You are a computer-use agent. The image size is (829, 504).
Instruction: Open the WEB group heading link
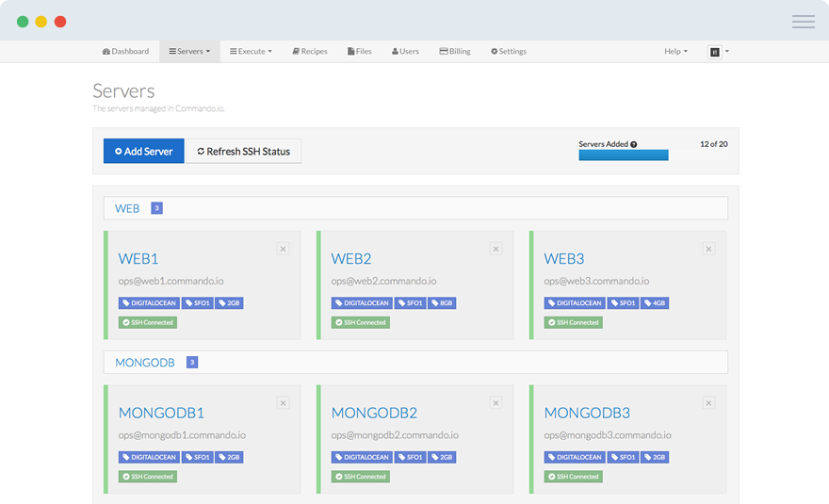tap(127, 208)
